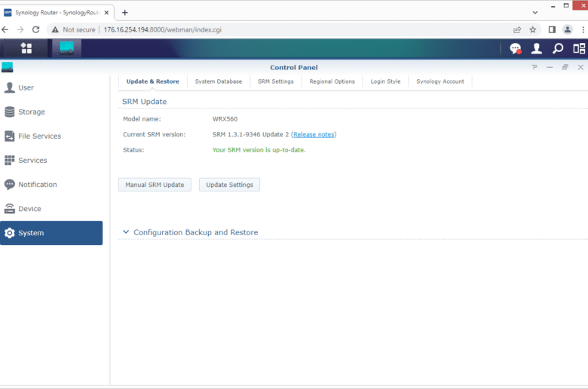Select the Synology Router browser tab
Viewport: 588px width, 389px height.
(57, 12)
